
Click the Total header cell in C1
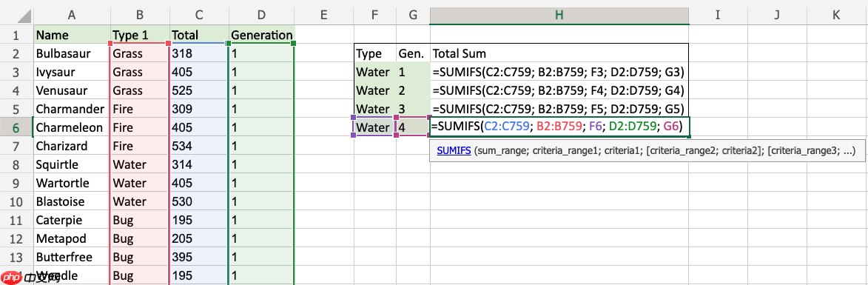point(199,35)
